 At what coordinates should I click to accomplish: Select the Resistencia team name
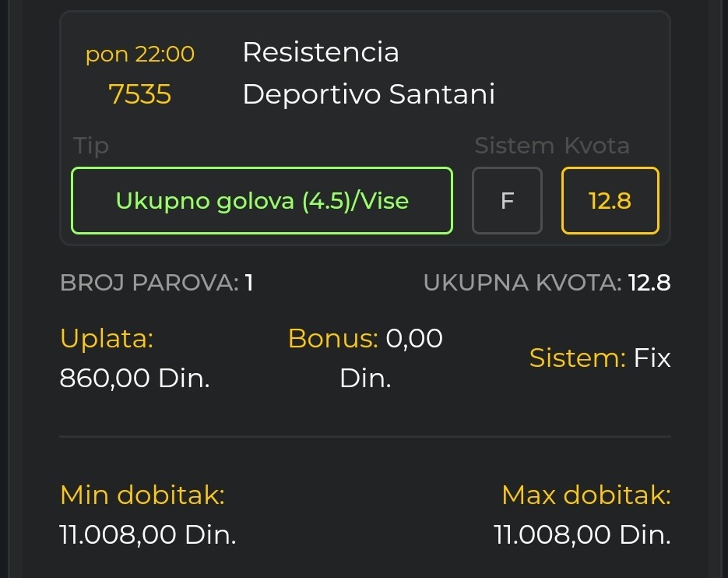tap(321, 51)
